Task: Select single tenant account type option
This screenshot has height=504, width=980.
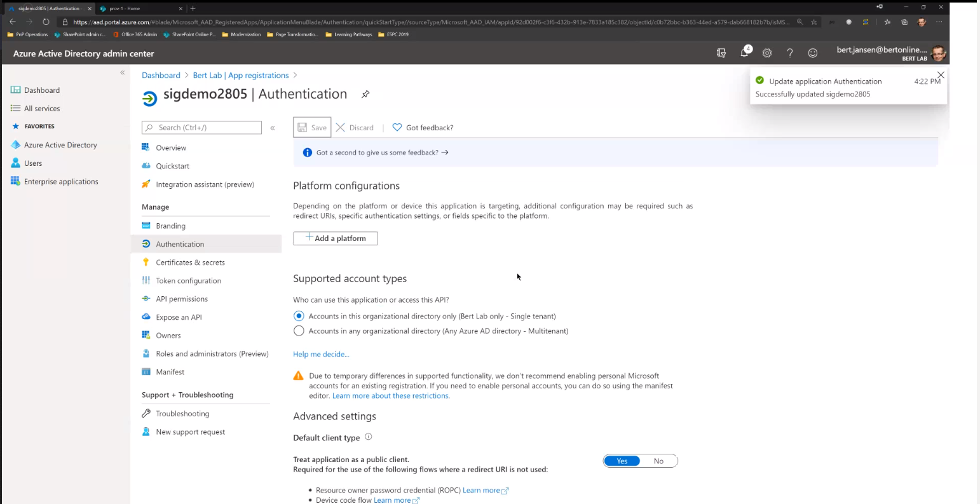Action: tap(299, 316)
